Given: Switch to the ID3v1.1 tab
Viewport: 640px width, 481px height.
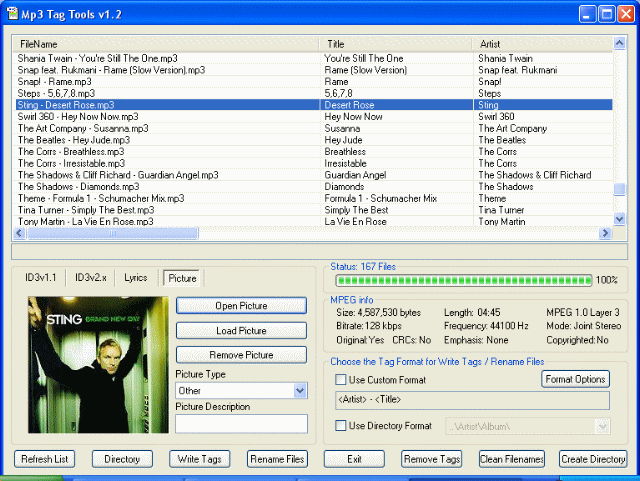Looking at the screenshot, I should tap(40, 278).
